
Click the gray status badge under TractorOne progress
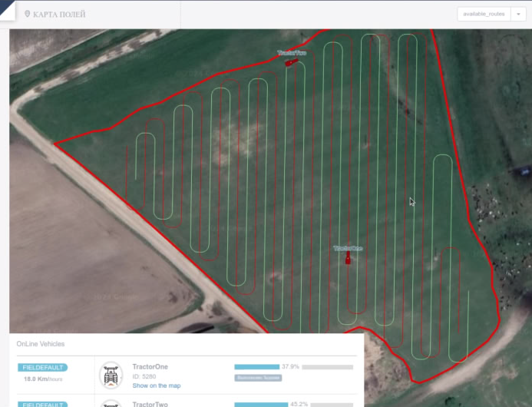258,378
